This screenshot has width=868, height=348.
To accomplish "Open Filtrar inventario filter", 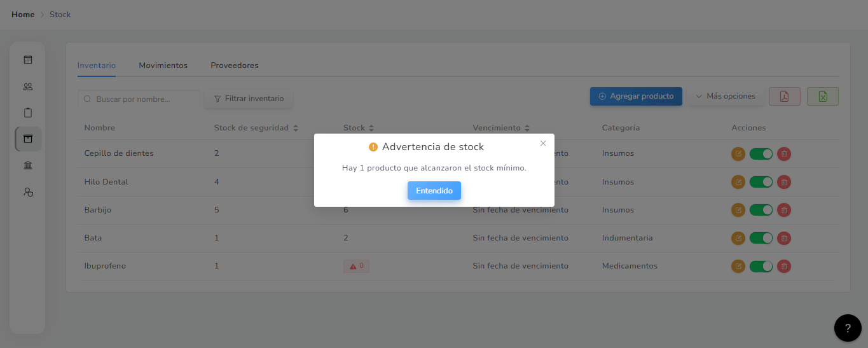I will point(249,99).
